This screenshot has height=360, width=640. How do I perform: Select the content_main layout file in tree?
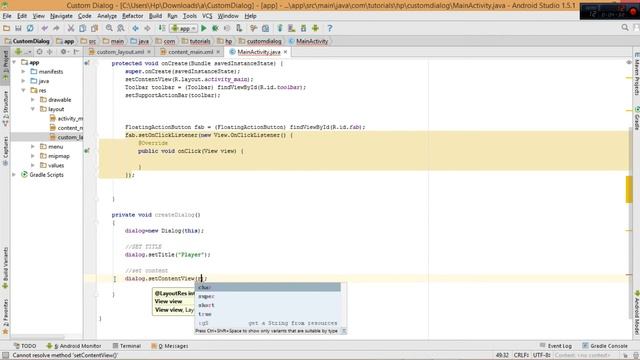pyautogui.click(x=66, y=128)
